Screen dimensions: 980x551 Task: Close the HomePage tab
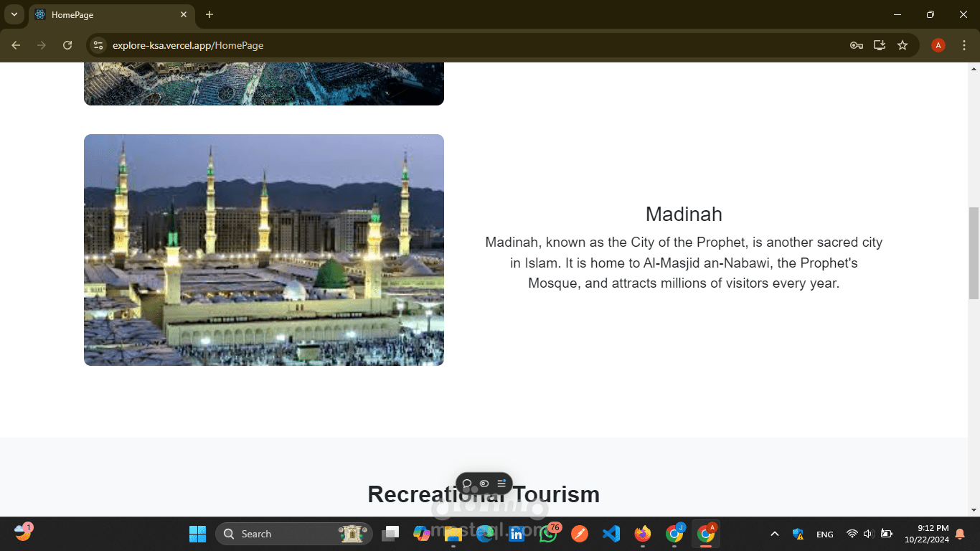tap(184, 14)
